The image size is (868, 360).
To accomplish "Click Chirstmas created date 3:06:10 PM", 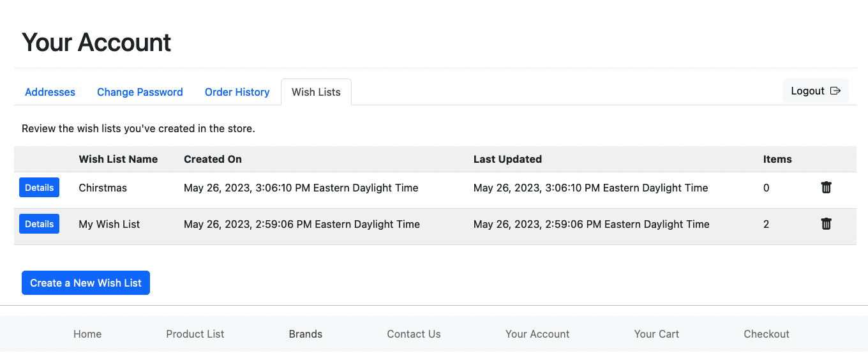I will 301,188.
